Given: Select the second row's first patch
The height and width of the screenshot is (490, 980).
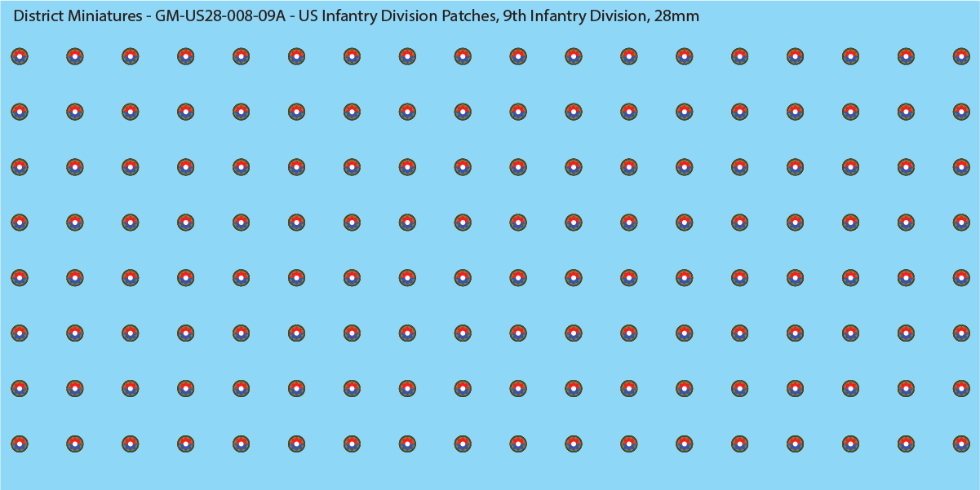Looking at the screenshot, I should 20,112.
